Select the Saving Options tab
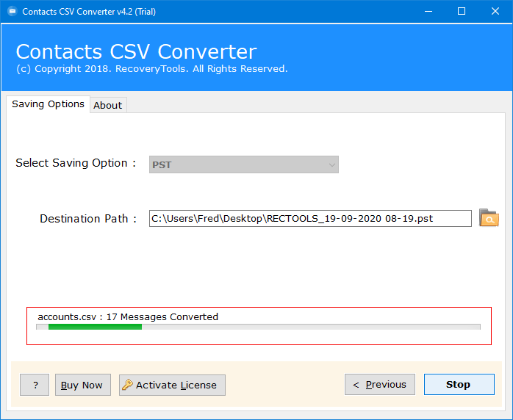The image size is (513, 420). 48,104
